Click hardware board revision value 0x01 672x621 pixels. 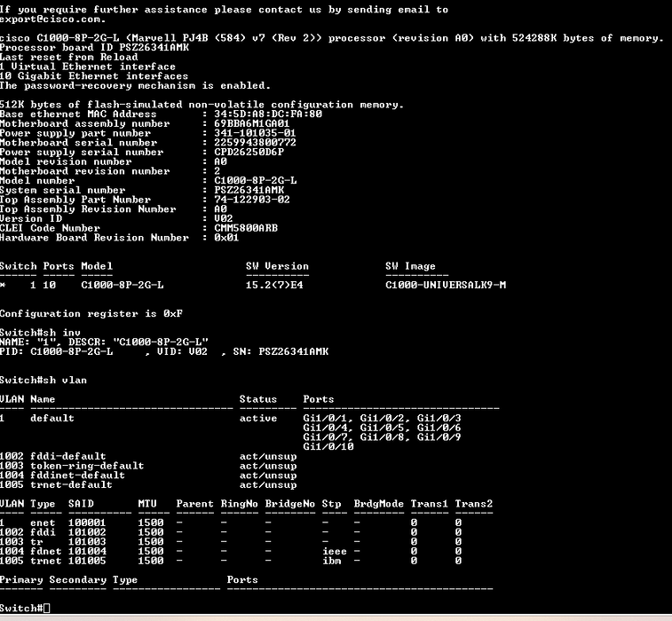(x=226, y=237)
